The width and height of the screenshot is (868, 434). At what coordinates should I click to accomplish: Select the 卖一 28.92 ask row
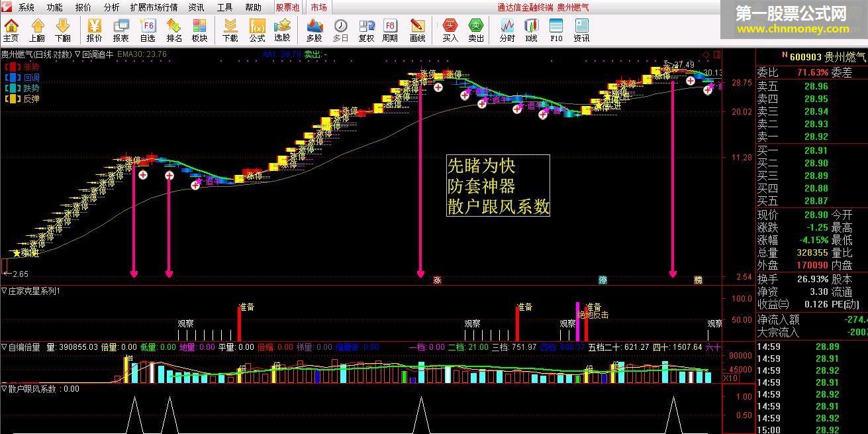(812, 136)
